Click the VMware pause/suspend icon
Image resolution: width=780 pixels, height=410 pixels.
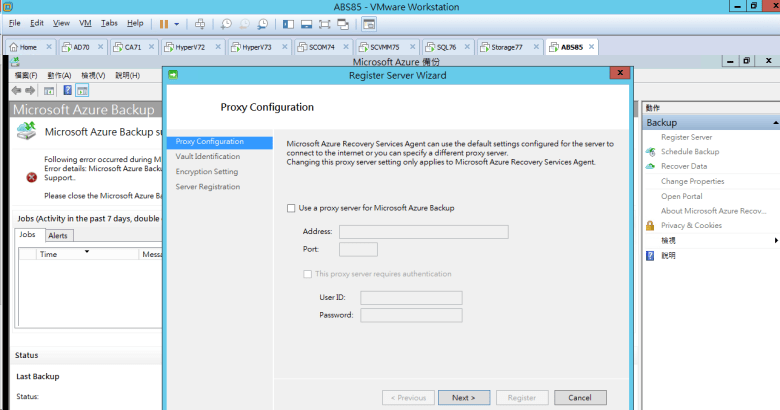tap(163, 23)
